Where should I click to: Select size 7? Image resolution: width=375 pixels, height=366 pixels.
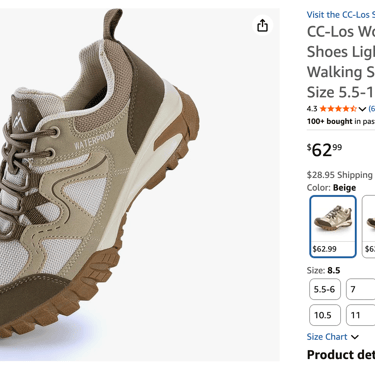click(x=360, y=289)
